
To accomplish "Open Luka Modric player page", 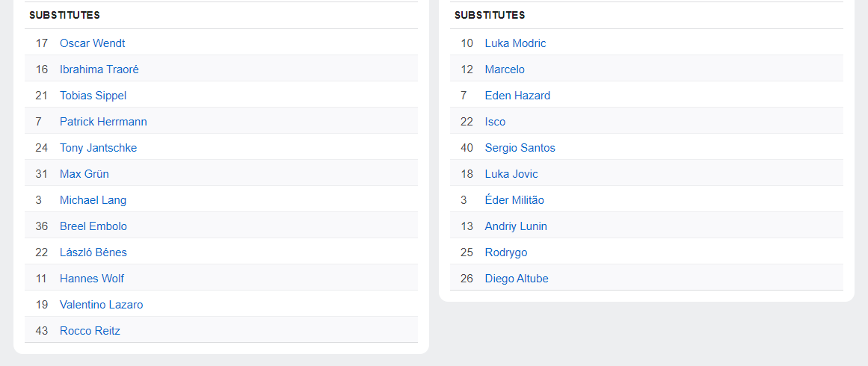I will click(x=515, y=43).
